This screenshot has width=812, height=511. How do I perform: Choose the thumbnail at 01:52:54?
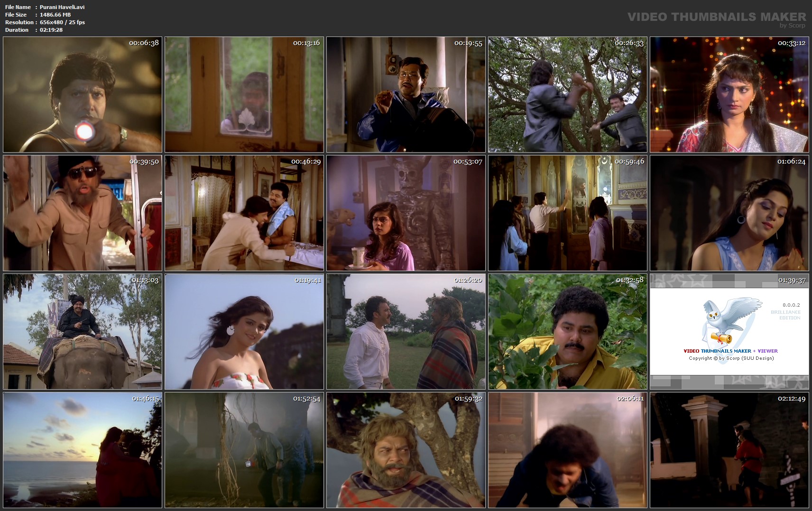pos(244,450)
